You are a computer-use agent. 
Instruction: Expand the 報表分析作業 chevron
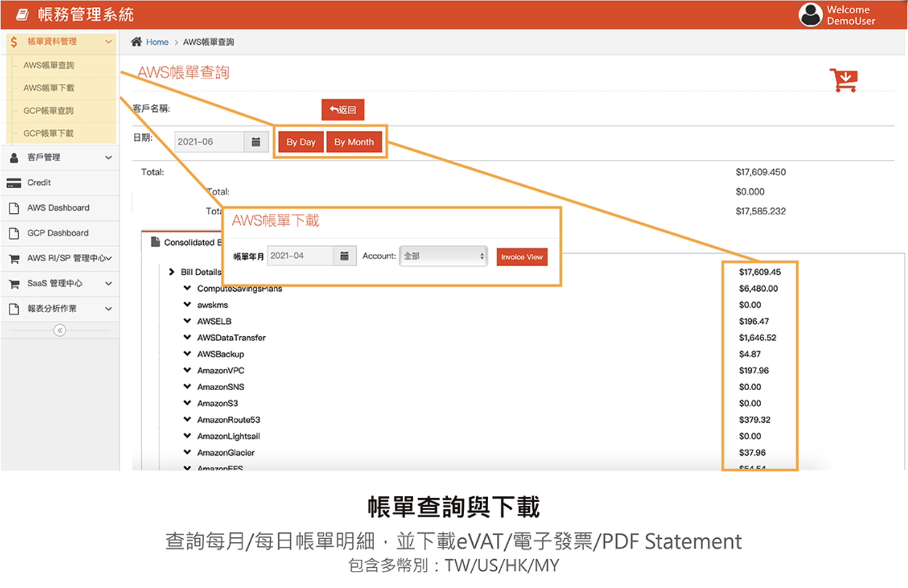pos(109,309)
